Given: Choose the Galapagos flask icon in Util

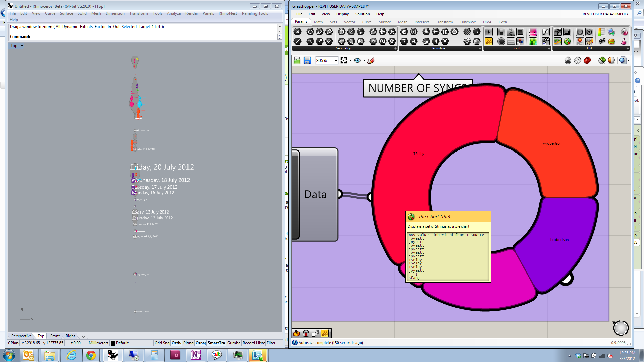Looking at the screenshot, I should pos(624,41).
